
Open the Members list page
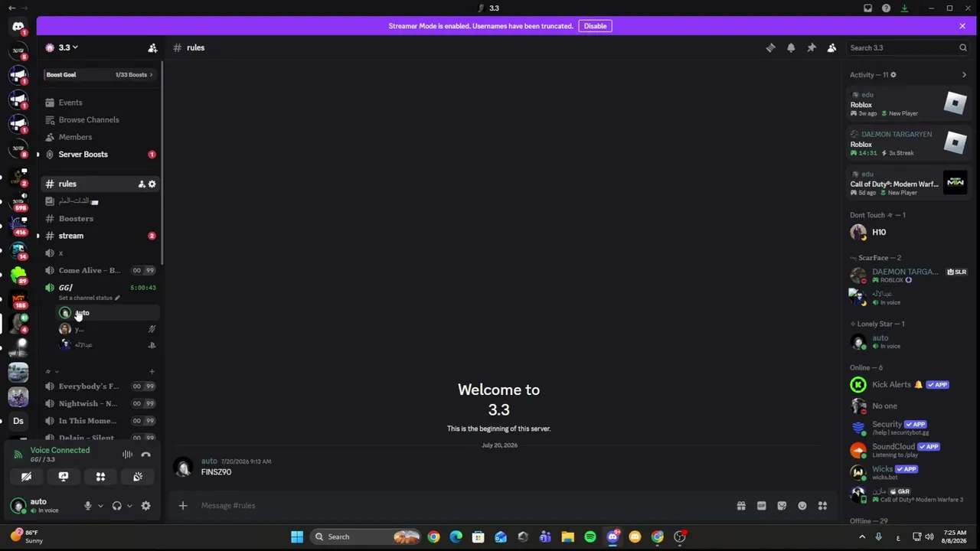click(100, 137)
